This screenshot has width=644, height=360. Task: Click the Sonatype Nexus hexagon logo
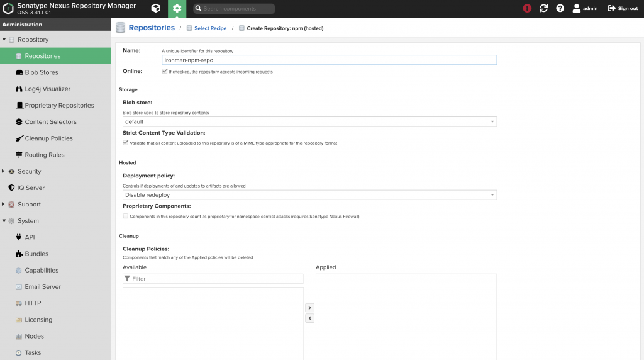(8, 9)
